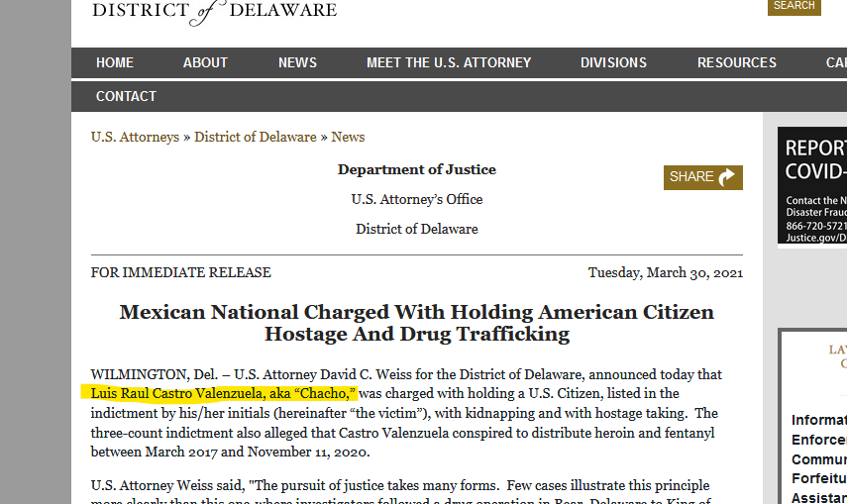The height and width of the screenshot is (504, 847).
Task: Click the District of Delaware site logo
Action: point(214,11)
